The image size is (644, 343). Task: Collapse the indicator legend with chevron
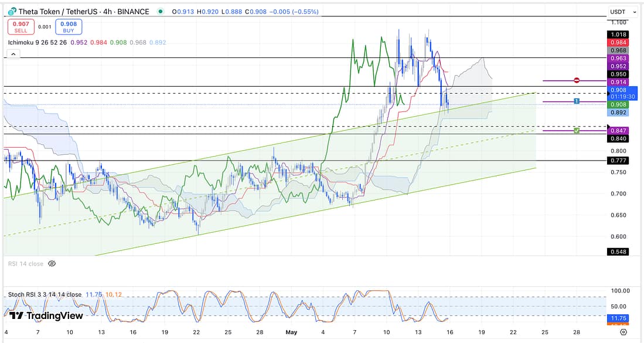tap(13, 54)
